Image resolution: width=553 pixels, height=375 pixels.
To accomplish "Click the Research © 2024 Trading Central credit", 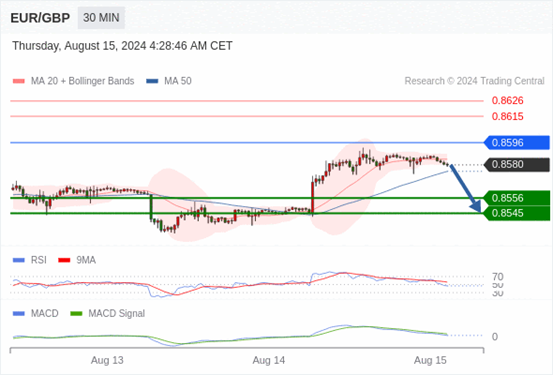I will (x=474, y=81).
